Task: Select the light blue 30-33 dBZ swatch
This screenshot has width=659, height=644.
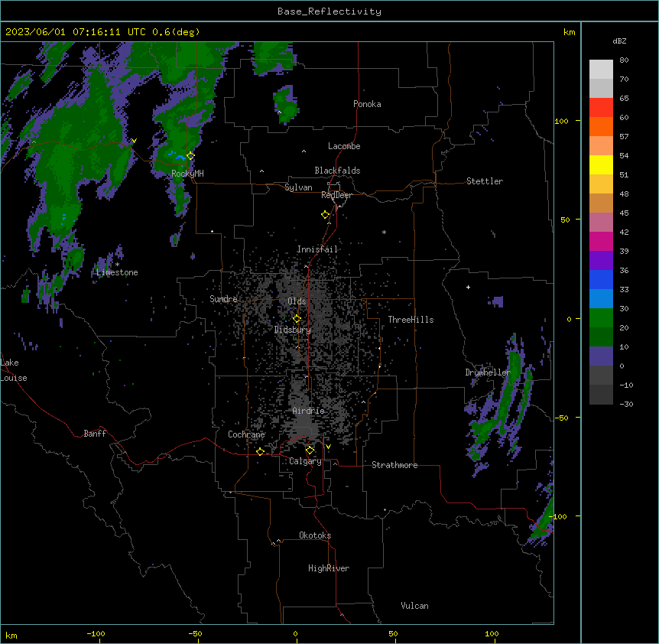Action: pos(601,299)
